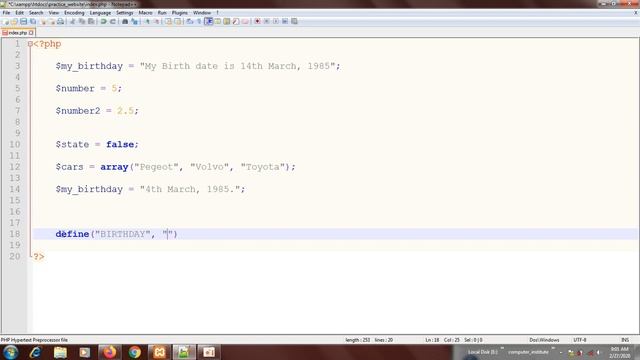The height and width of the screenshot is (360, 640).
Task: Open Google Chrome from the taskbar
Action: pos(134,352)
